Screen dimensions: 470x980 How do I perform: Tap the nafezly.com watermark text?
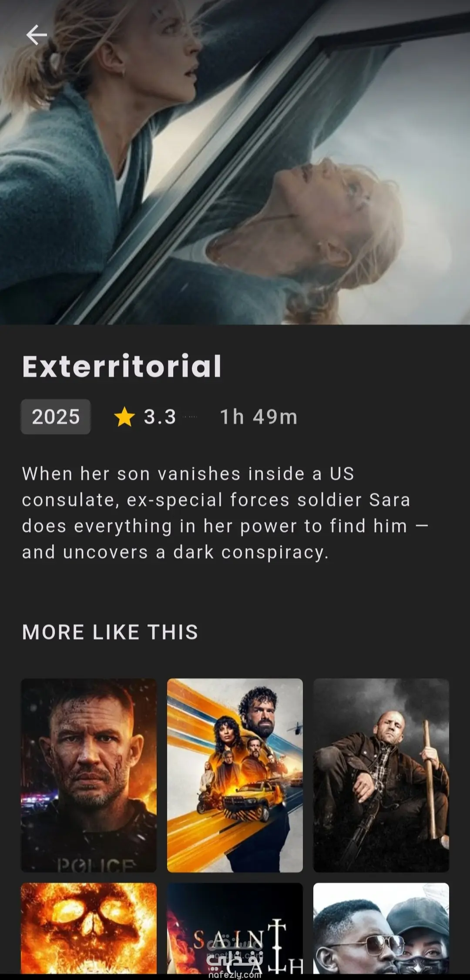(x=235, y=975)
